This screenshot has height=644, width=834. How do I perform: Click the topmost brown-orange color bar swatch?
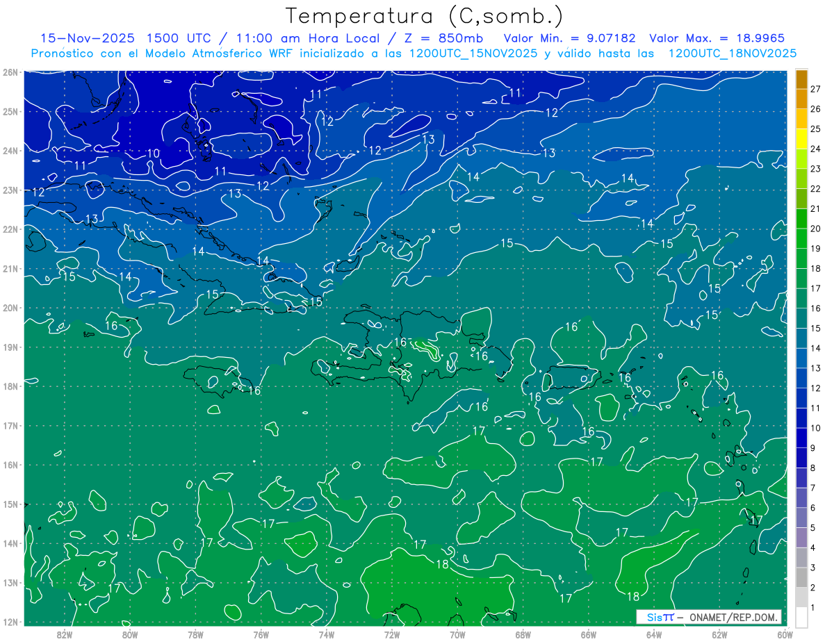(801, 79)
